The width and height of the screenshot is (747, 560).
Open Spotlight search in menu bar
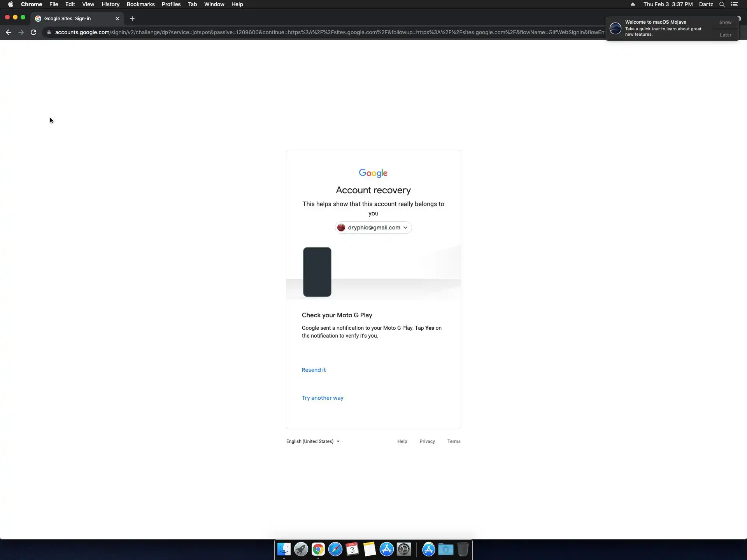click(722, 4)
